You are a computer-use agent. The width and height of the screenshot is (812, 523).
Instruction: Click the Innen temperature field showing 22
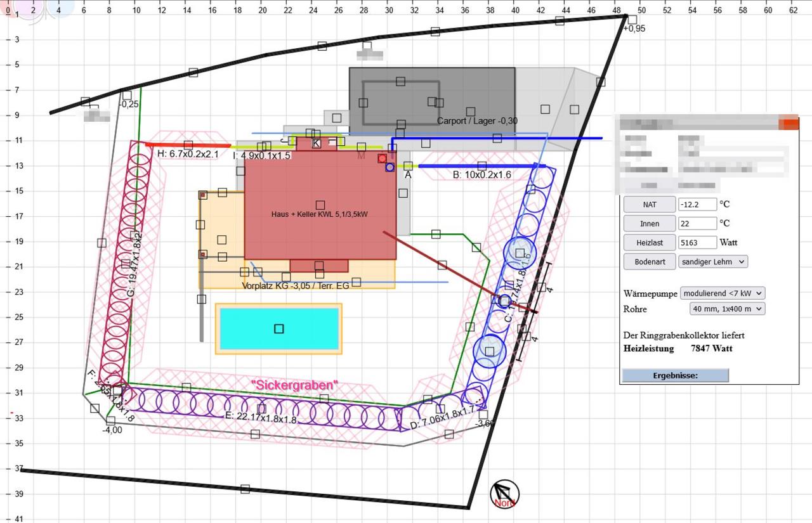(x=697, y=223)
